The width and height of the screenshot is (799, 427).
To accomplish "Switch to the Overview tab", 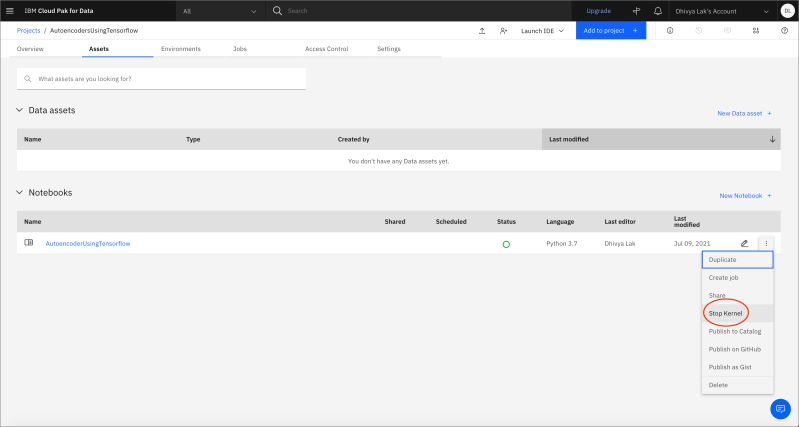I will 30,49.
